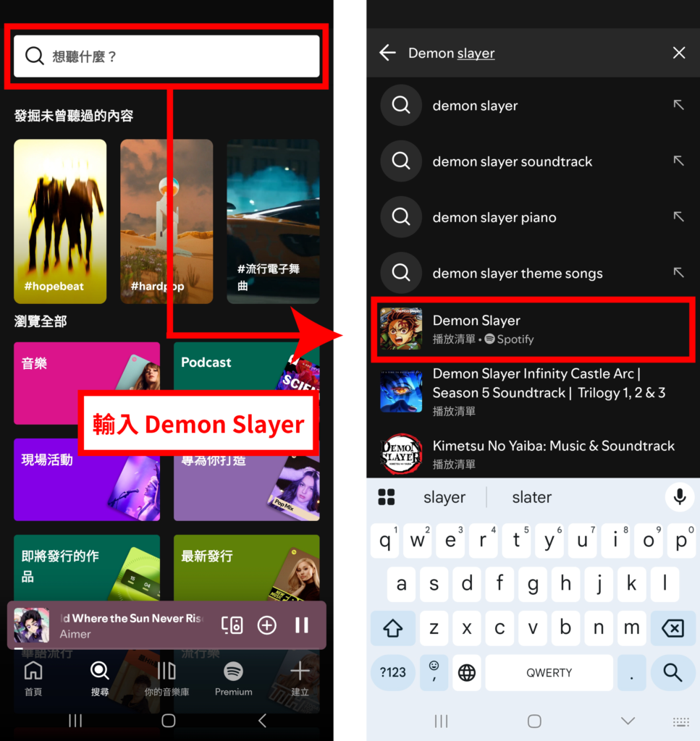Clear the search text with X icon
700x741 pixels.
click(679, 52)
